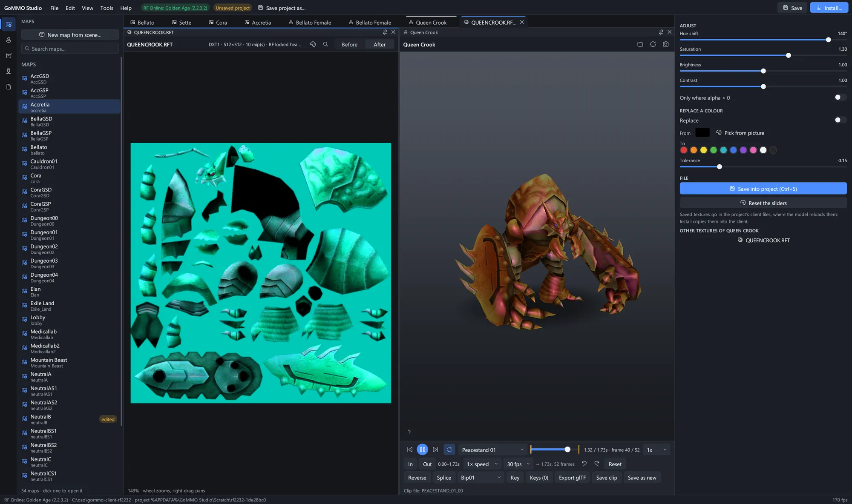This screenshot has height=504, width=852.
Task: Pause the Peacestand 01 animation
Action: 422,450
